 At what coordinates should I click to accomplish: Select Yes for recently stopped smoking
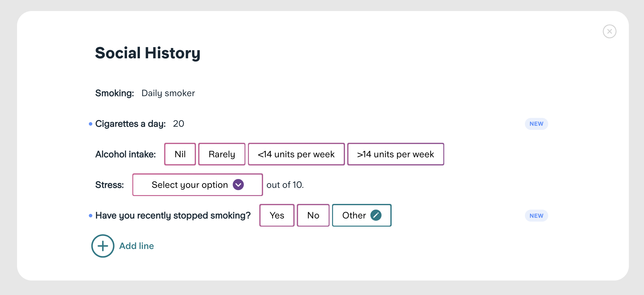(x=277, y=215)
